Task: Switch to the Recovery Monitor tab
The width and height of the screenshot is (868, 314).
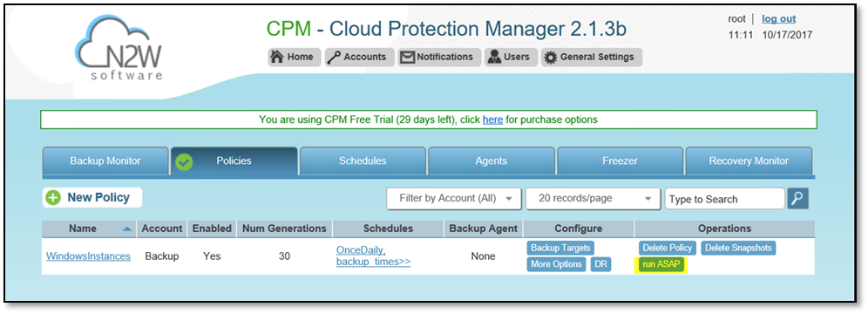Action: [749, 161]
